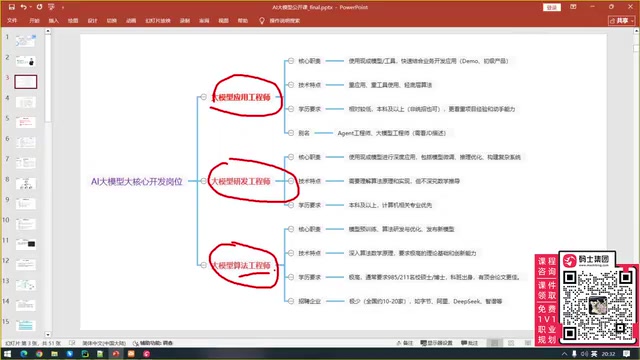
Task: Undo the last action
Action: 23,7
